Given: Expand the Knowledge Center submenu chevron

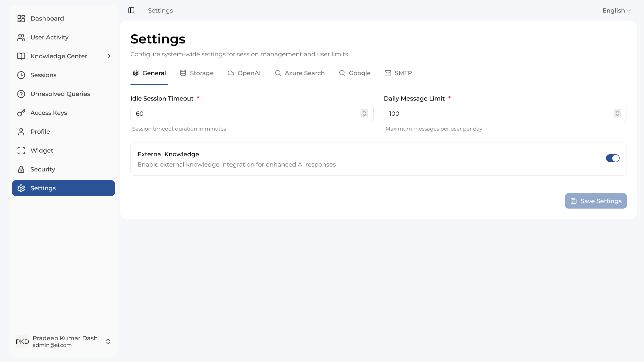Looking at the screenshot, I should point(109,56).
